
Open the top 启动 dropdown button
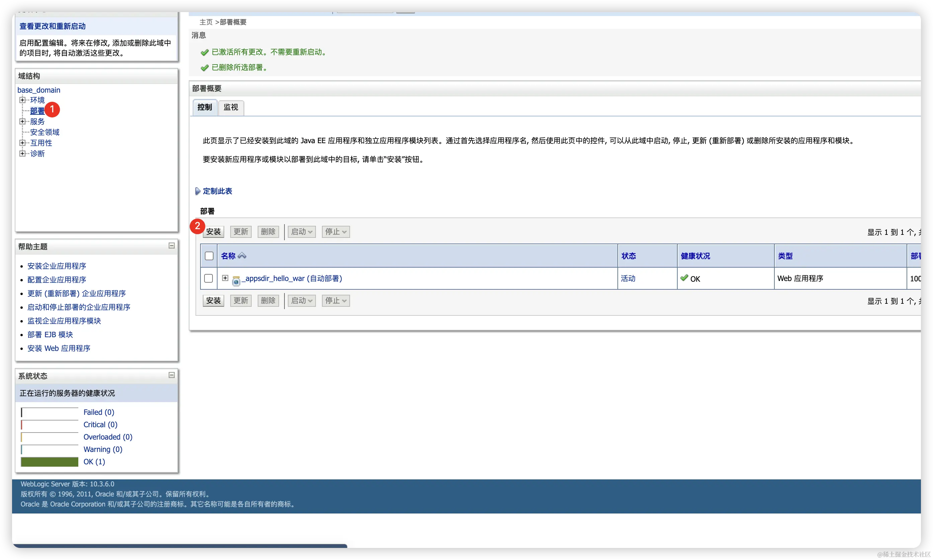[x=301, y=232]
